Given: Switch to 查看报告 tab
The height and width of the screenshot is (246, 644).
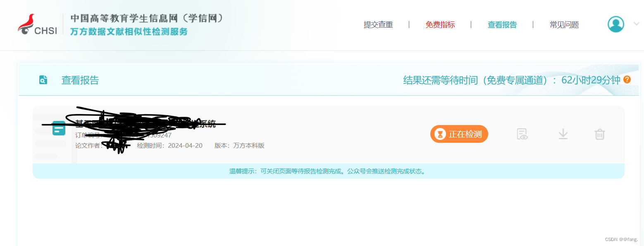Looking at the screenshot, I should pyautogui.click(x=502, y=25).
